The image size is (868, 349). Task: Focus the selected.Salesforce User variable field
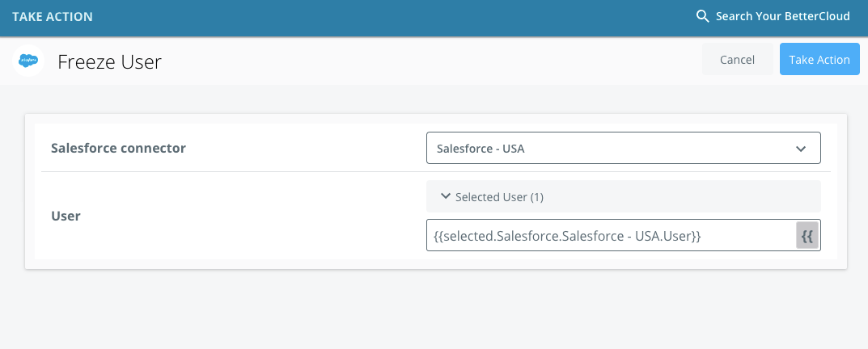pyautogui.click(x=611, y=236)
